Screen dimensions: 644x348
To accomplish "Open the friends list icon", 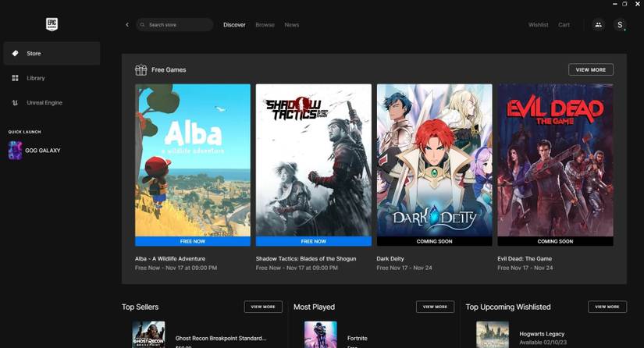I will [598, 25].
